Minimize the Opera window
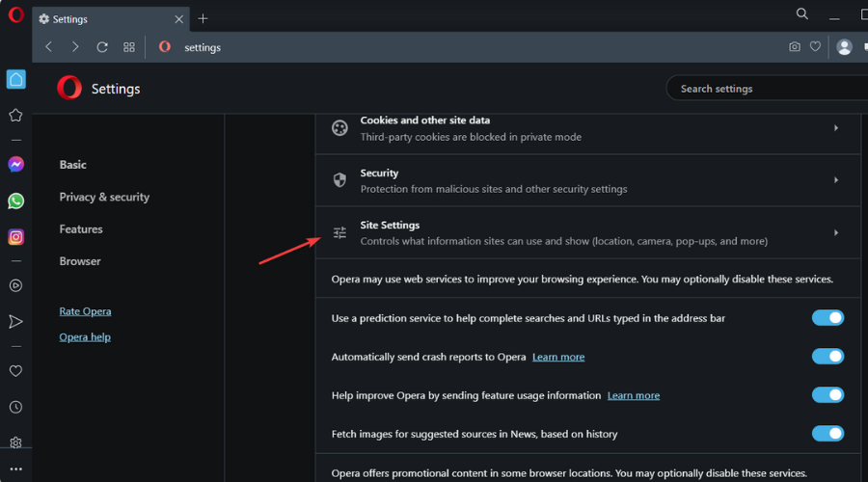The height and width of the screenshot is (482, 868). (834, 19)
